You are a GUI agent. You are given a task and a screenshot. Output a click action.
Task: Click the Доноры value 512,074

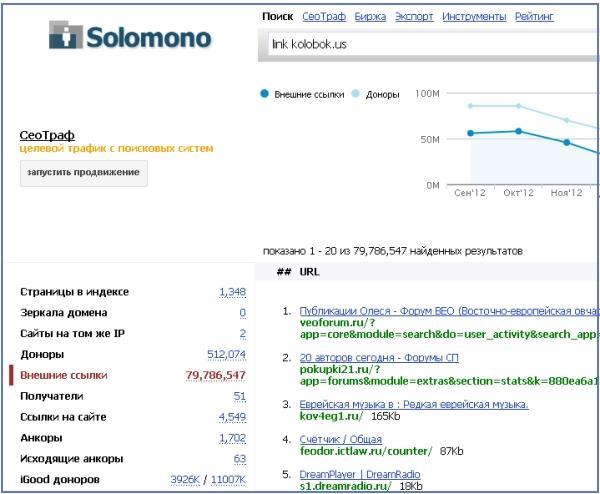point(226,354)
